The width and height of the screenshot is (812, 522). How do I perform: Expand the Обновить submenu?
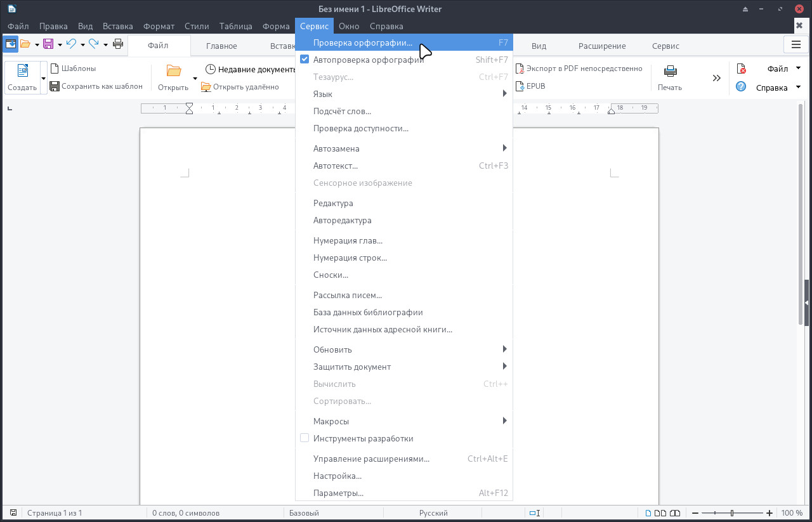click(404, 349)
